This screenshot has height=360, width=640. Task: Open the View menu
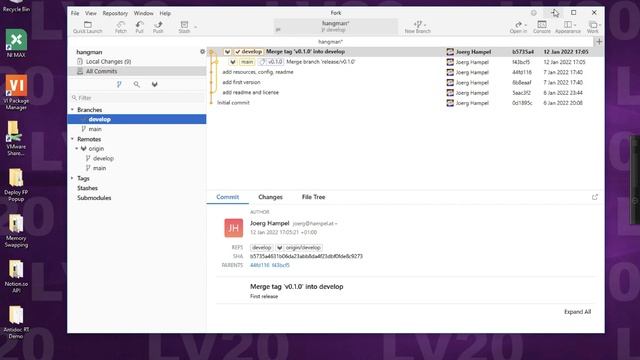point(91,13)
